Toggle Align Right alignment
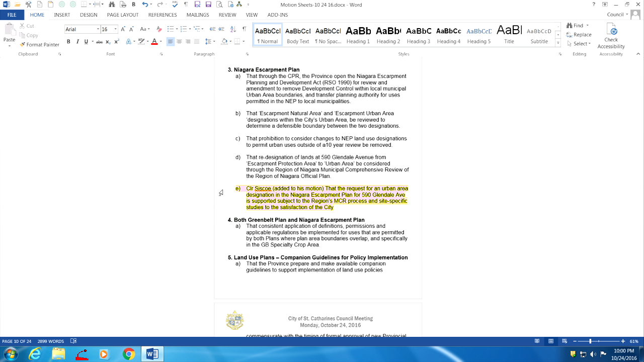This screenshot has height=362, width=644. tap(188, 42)
